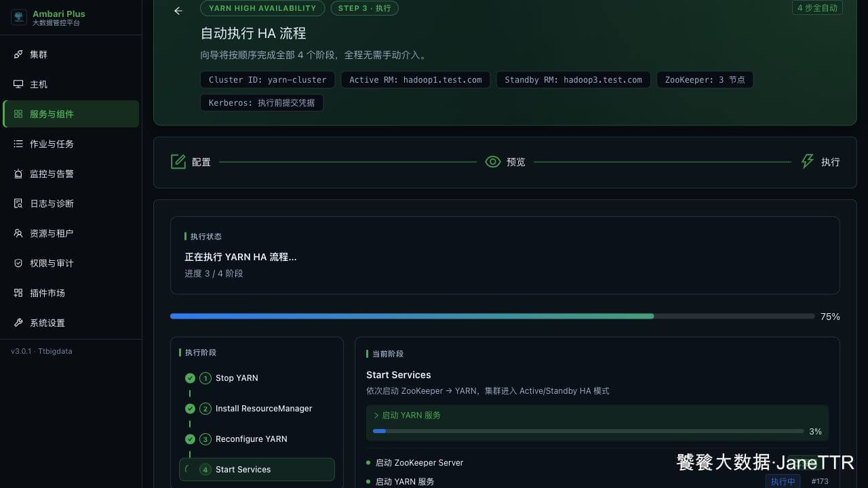Image resolution: width=868 pixels, height=488 pixels.
Task: Click the 3% 启动 YARN 服务 progress bar
Action: (x=588, y=431)
